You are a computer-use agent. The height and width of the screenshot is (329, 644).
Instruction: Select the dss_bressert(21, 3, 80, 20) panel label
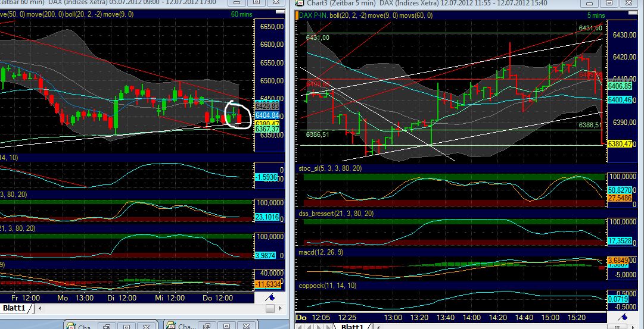pos(336,214)
